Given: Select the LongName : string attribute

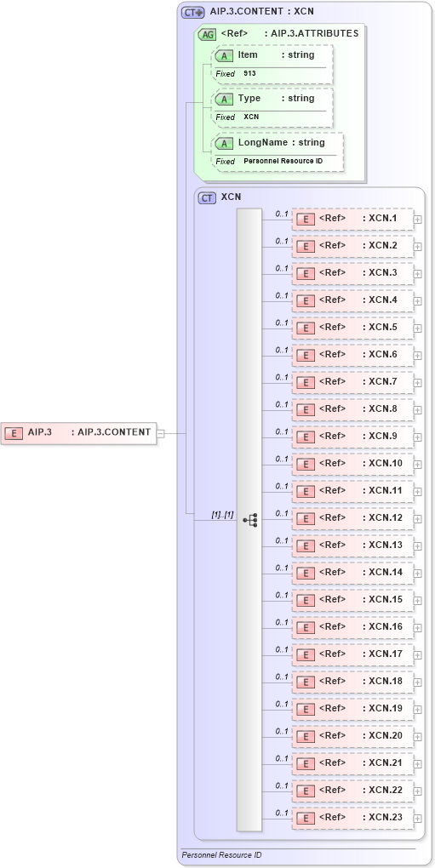Looking at the screenshot, I should (x=282, y=143).
